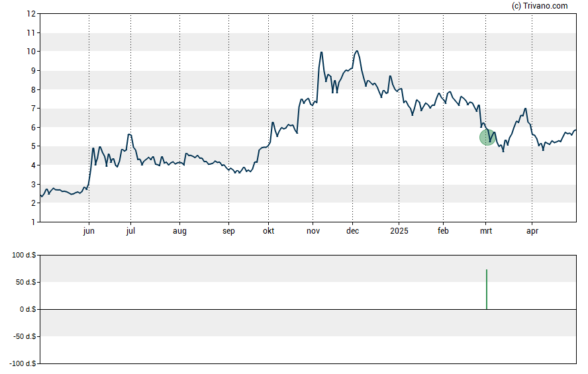This screenshot has height=374, width=588.
Task: Click the 'aug' x-axis label
Action: 179,231
